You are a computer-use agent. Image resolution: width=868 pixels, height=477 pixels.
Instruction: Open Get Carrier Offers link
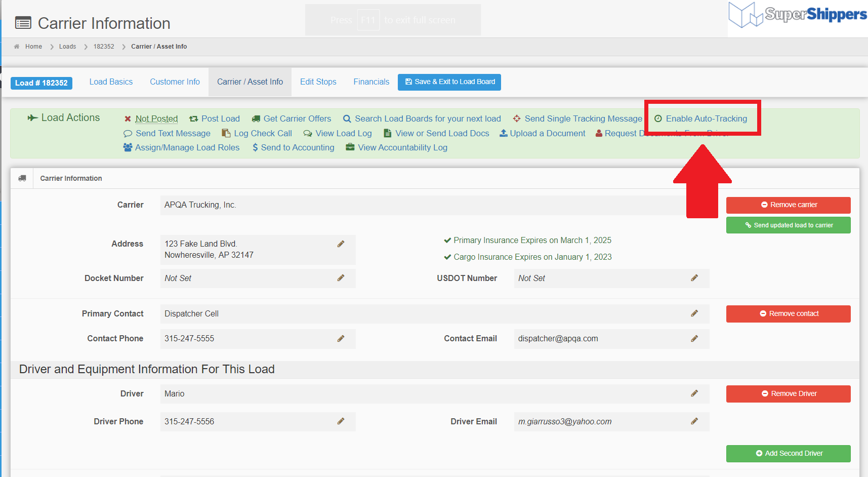(x=297, y=118)
